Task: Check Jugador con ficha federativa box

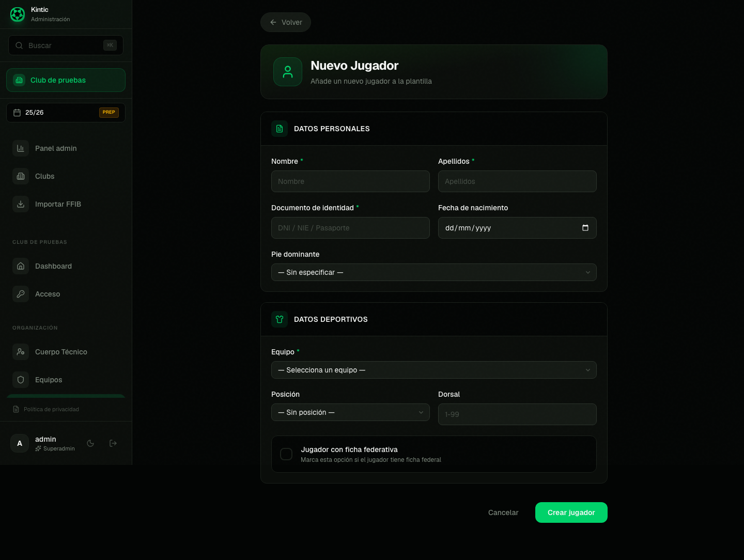Action: (x=286, y=454)
